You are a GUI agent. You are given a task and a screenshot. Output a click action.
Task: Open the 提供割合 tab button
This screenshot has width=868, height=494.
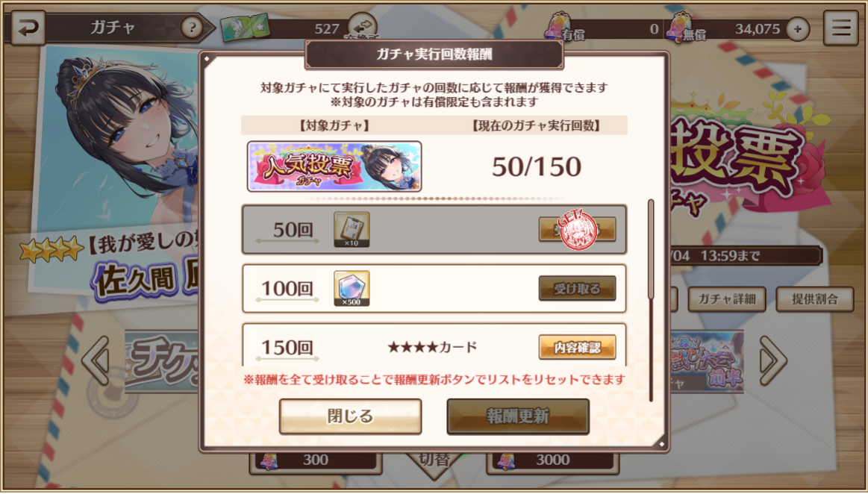coord(814,299)
